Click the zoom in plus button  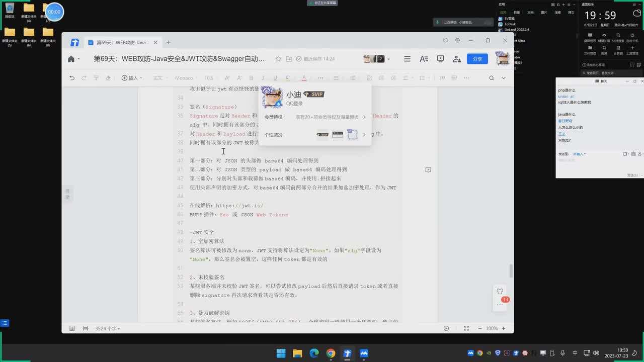coord(505,328)
